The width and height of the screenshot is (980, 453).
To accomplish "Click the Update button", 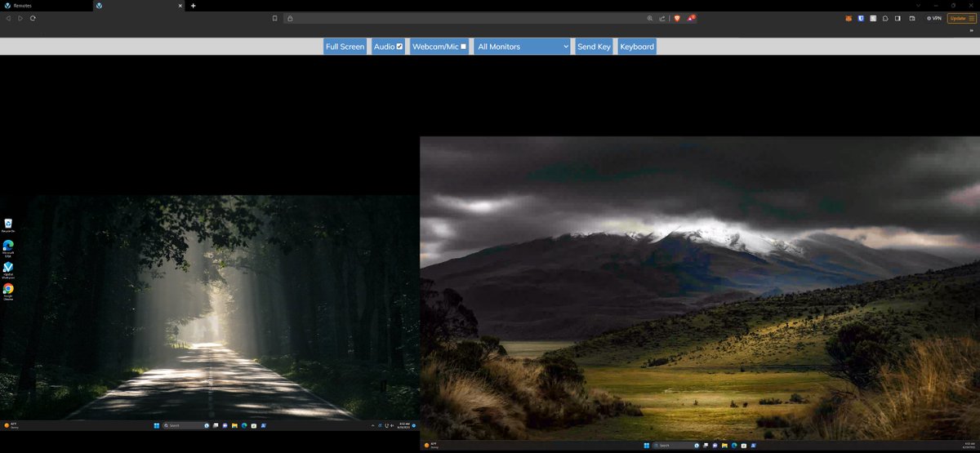I will (961, 18).
